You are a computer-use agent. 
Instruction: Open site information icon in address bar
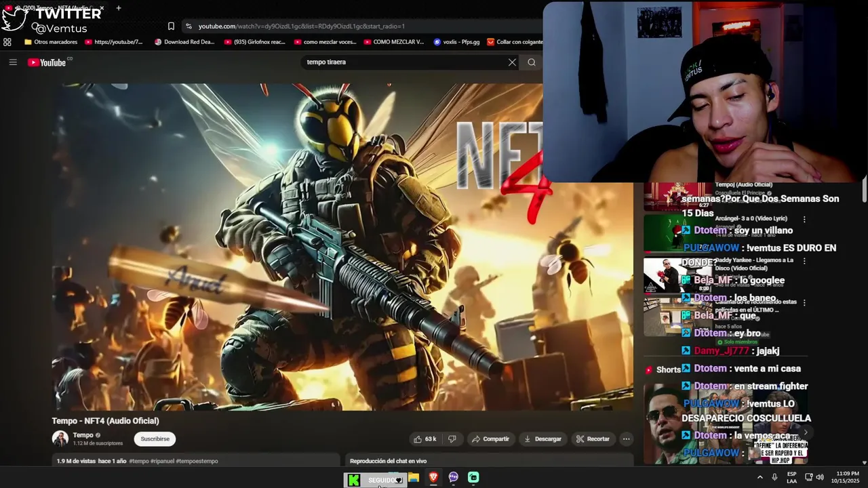189,26
